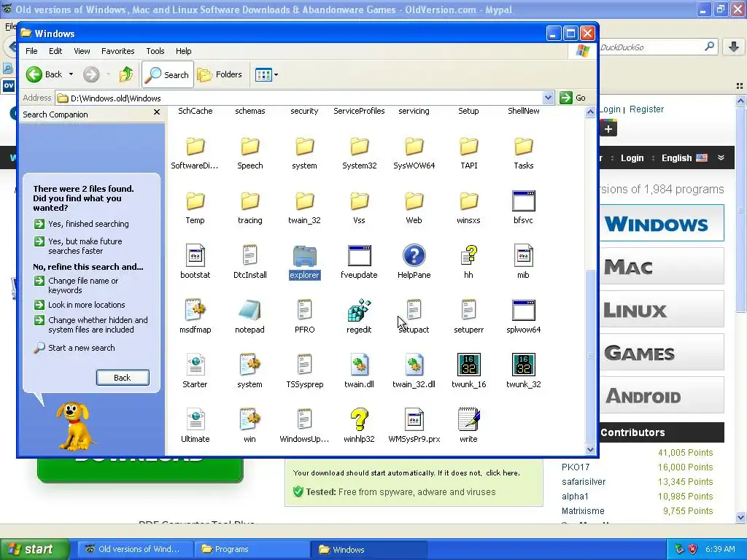Open the View menu

[82, 51]
